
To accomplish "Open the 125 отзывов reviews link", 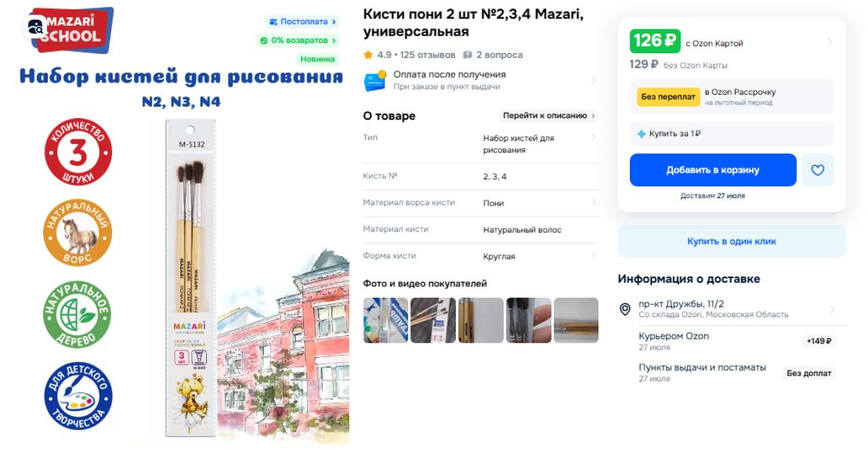I will coord(427,55).
